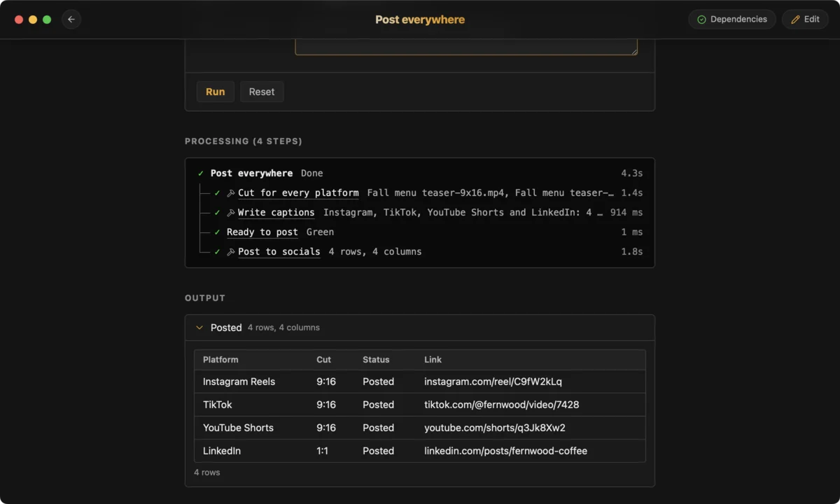Click the 'Green' result of Ready to post
The image size is (840, 504).
coord(320,232)
